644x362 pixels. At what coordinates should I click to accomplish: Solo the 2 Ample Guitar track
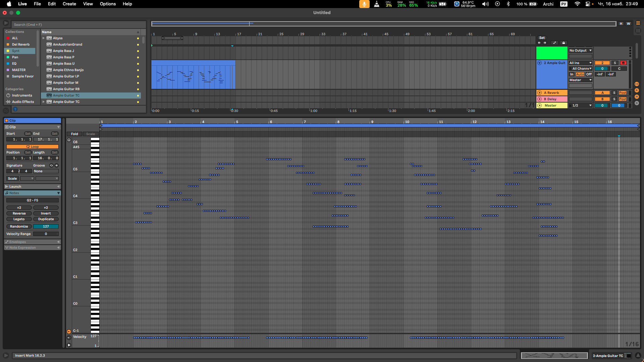615,63
